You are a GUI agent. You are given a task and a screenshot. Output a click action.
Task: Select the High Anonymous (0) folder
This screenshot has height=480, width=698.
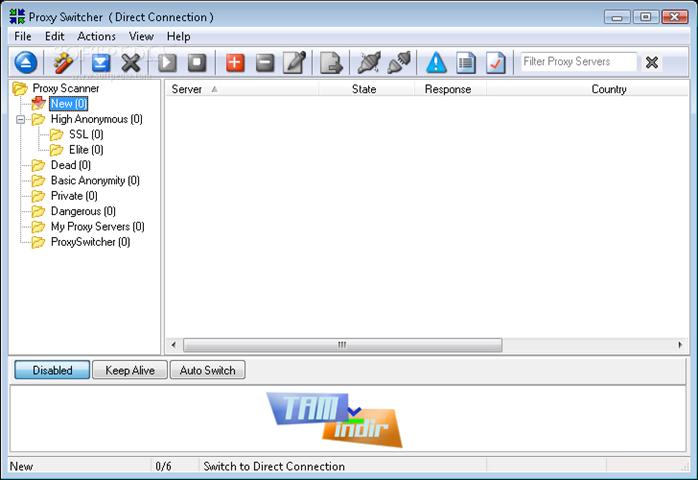[97, 119]
